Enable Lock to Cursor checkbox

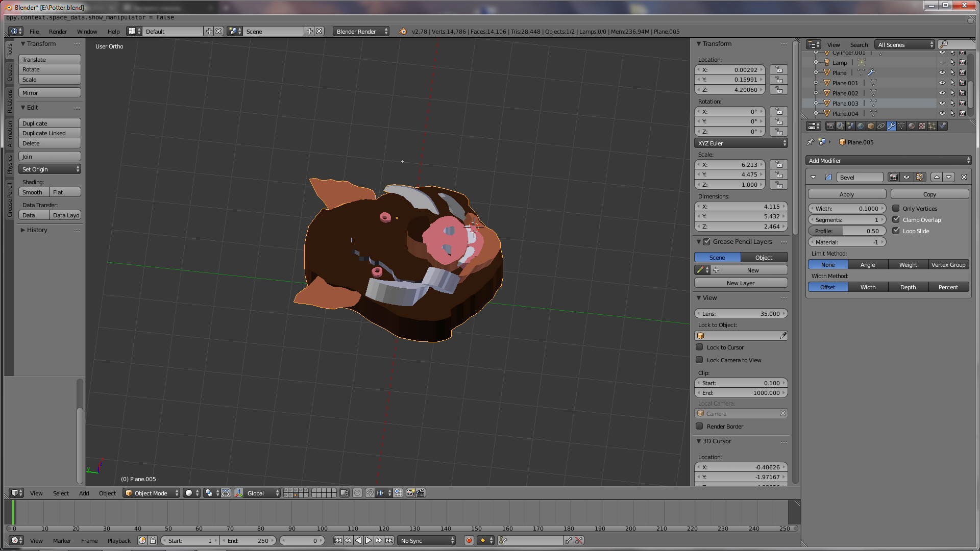pos(699,347)
